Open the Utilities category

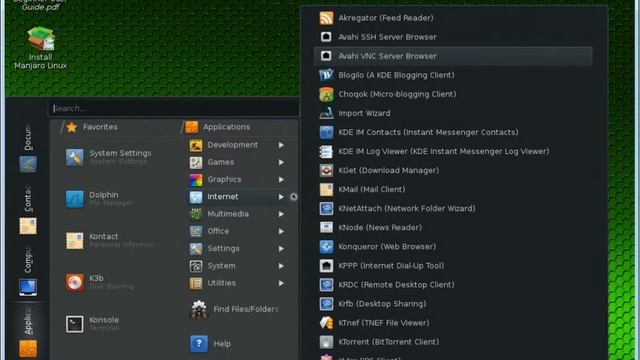[237, 283]
